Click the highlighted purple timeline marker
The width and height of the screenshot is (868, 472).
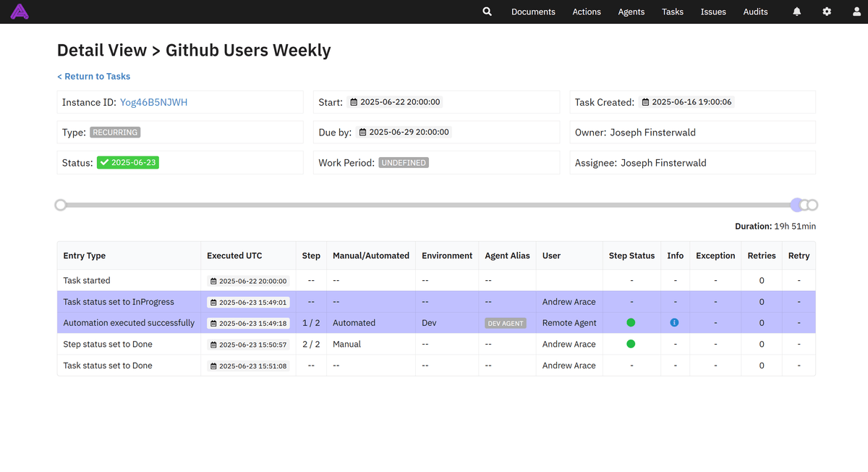[797, 205]
